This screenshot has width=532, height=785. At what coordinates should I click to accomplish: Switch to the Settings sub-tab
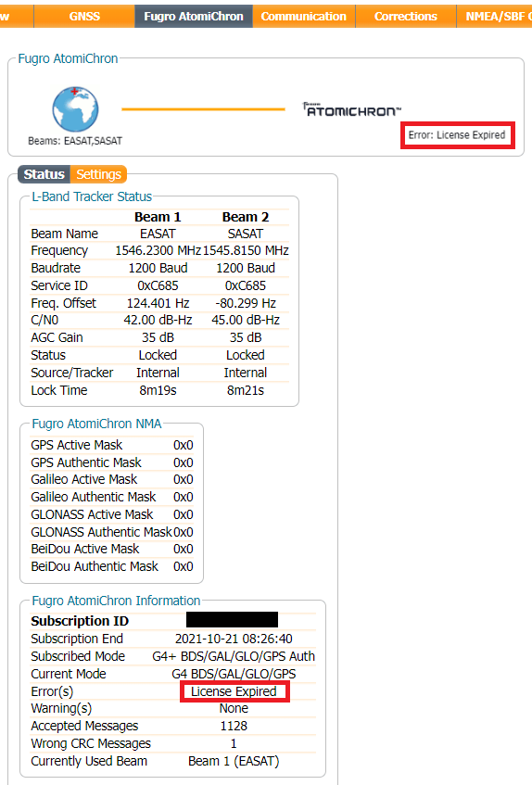pyautogui.click(x=98, y=174)
